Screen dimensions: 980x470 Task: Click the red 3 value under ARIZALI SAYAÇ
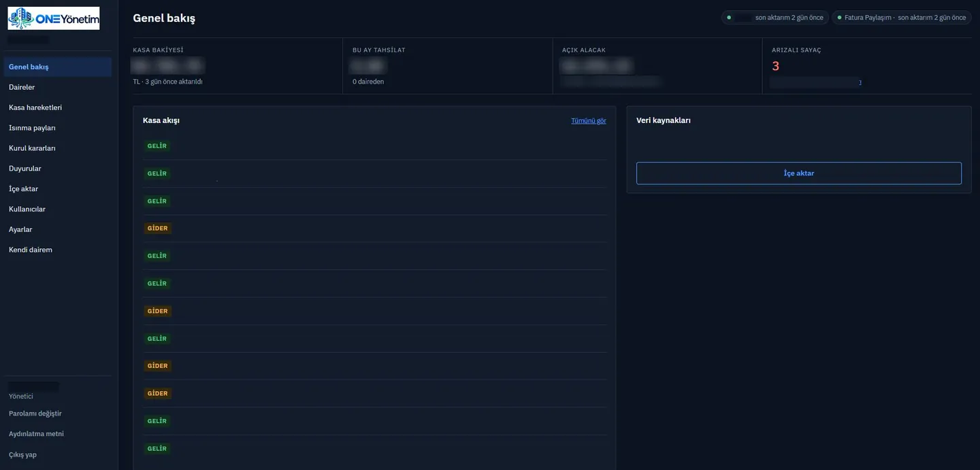point(776,66)
